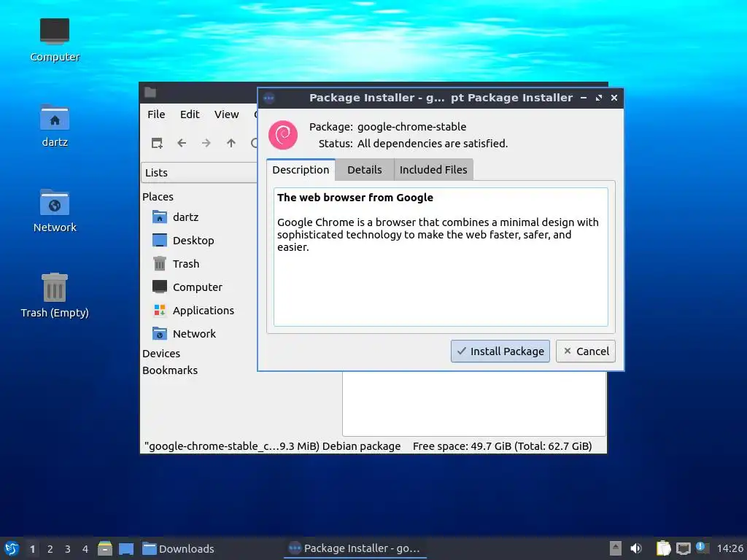This screenshot has width=747, height=560.
Task: Switch to workspace 2
Action: [x=50, y=549]
